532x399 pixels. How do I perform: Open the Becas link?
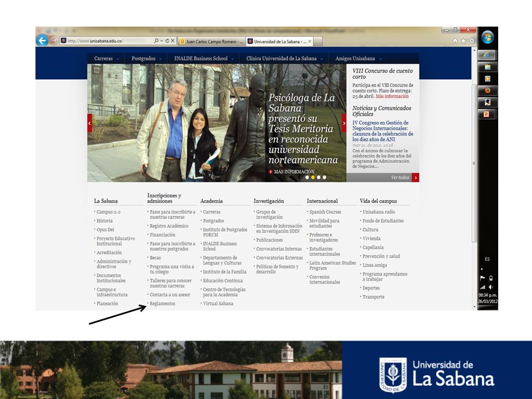(x=155, y=258)
